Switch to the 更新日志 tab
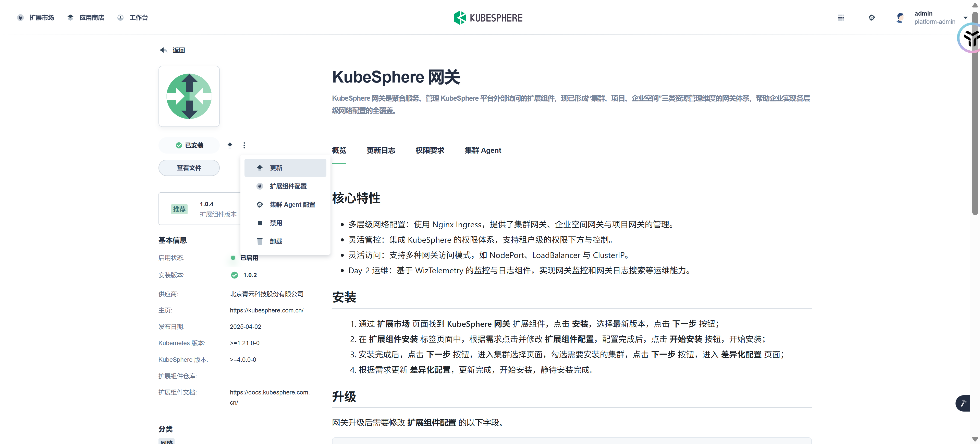Viewport: 980px width, 444px height. (381, 150)
